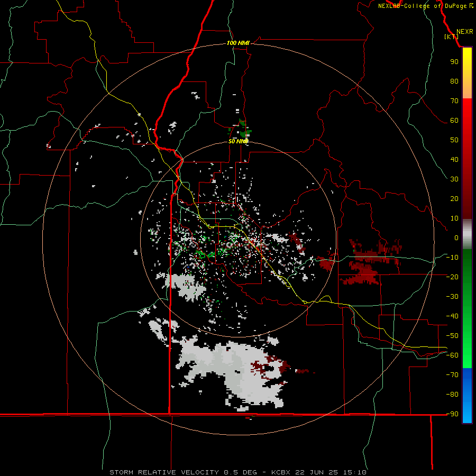Click the "50 NMI" range ring label
476x476 pixels.
click(238, 141)
